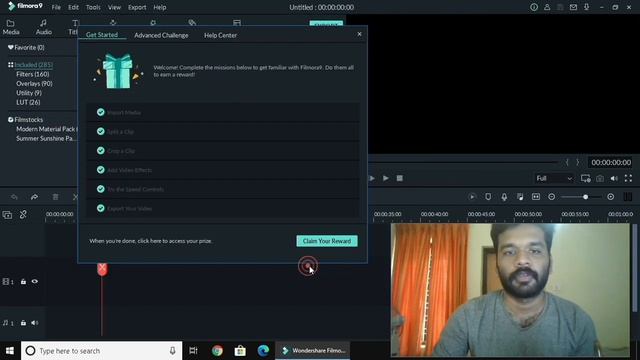Image resolution: width=640 pixels, height=360 pixels.
Task: Open the Edit menu
Action: (x=73, y=7)
